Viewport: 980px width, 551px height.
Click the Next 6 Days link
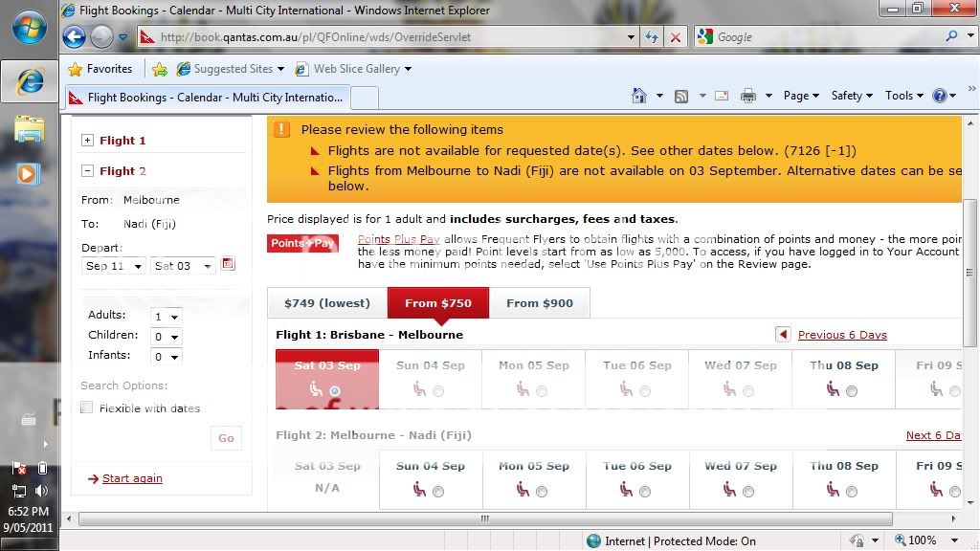(x=934, y=435)
